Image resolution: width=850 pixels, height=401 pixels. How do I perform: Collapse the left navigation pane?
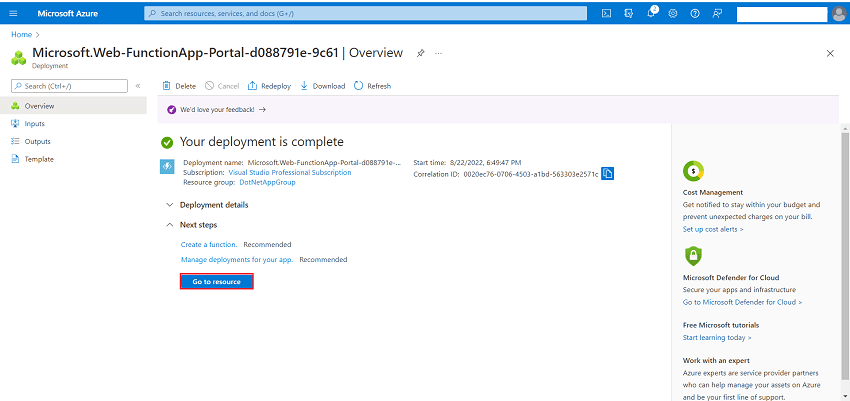coord(138,86)
